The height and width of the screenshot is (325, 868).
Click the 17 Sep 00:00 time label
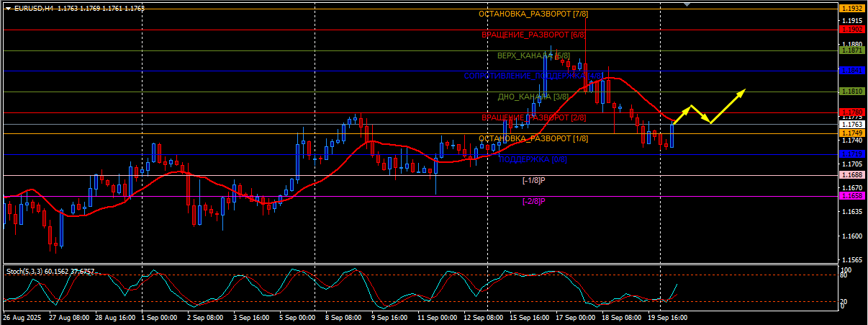(576, 317)
